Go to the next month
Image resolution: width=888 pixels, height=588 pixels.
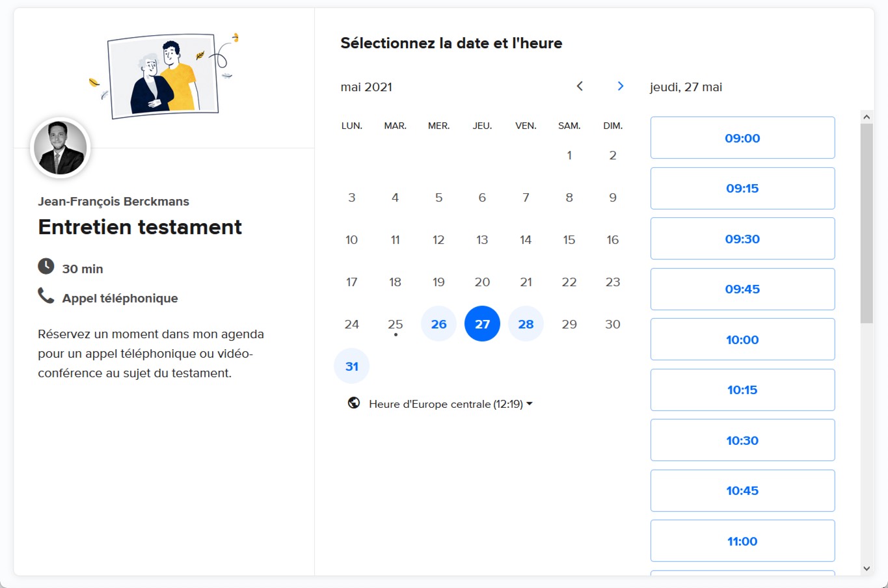click(x=621, y=87)
